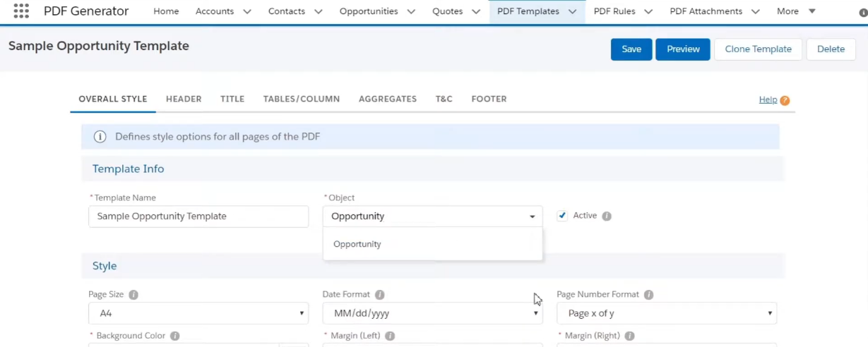Click the Date Format info icon

point(379,295)
